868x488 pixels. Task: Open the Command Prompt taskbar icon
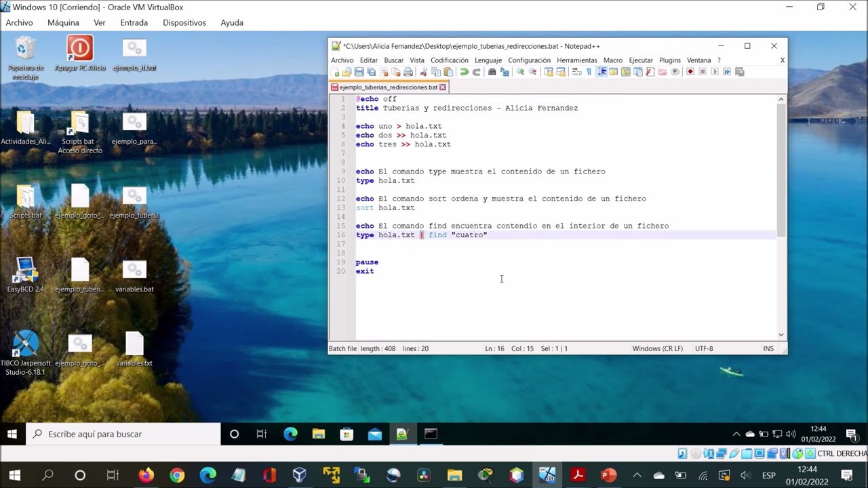(431, 434)
